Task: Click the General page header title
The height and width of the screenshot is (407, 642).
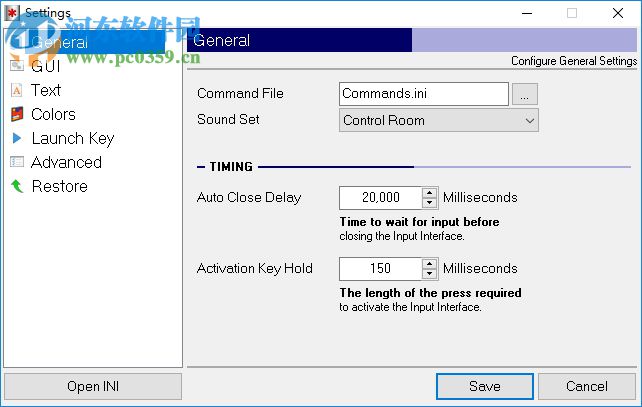Action: tap(222, 40)
